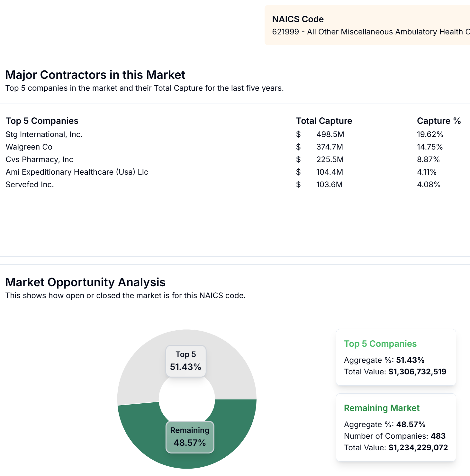Click the Top 5 51.43% chart label
Viewport: 470px width, 476px height.
(185, 360)
